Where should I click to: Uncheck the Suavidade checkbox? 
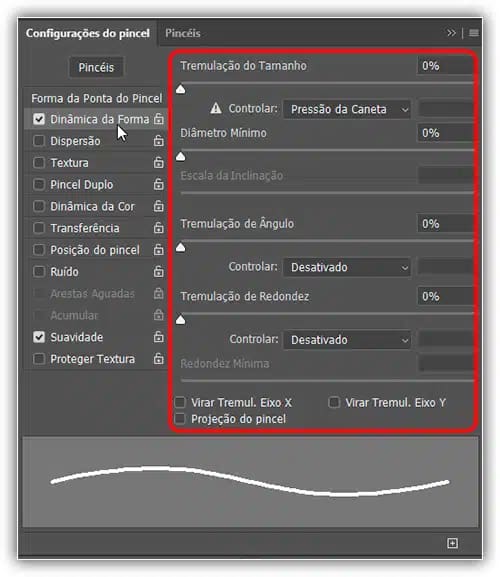tap(39, 337)
